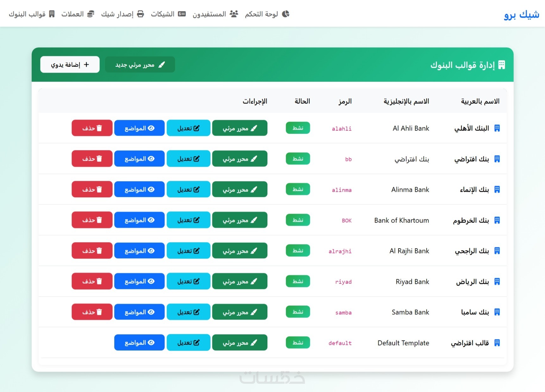Delete the Al Ahli Bank template
545x392 pixels.
[x=92, y=128]
